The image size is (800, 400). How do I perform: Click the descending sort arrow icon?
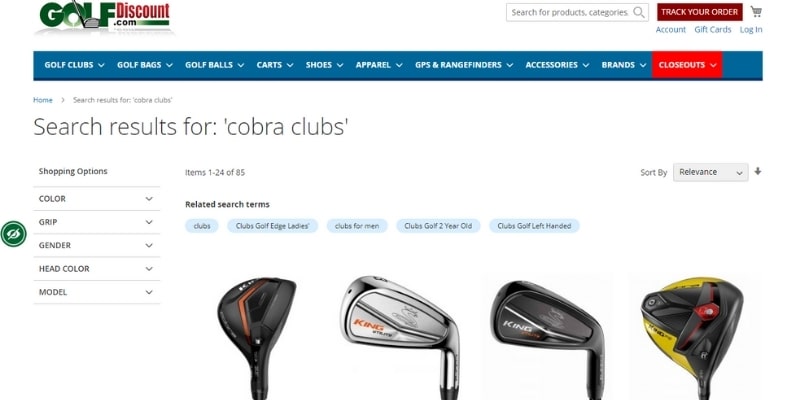pos(758,171)
